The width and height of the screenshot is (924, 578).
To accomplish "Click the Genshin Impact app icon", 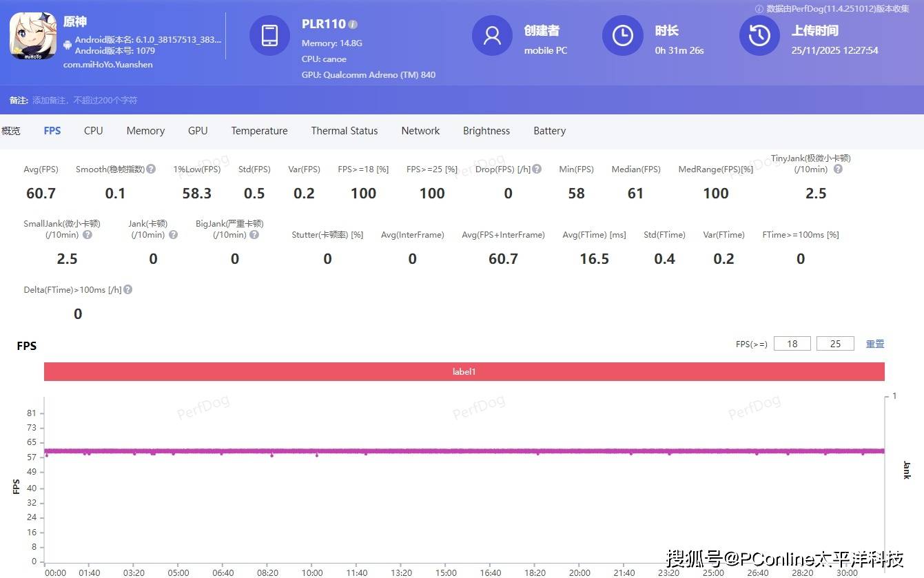I will pos(33,36).
